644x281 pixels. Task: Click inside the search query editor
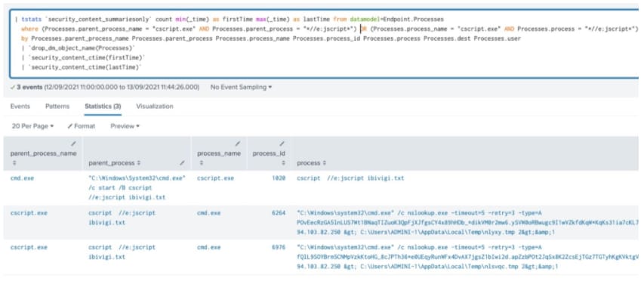point(324,43)
